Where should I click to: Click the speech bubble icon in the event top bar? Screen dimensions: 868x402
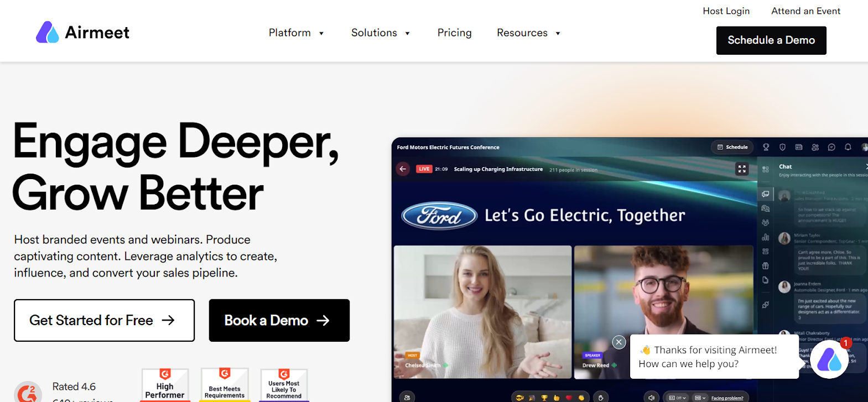831,147
